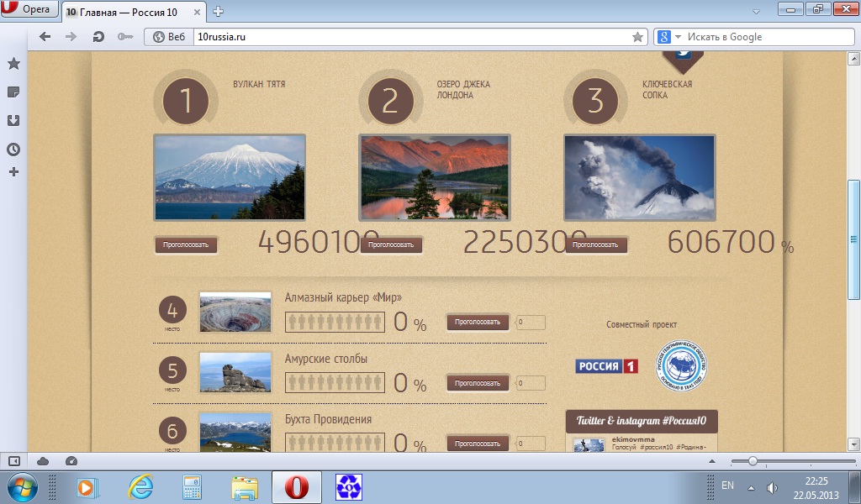Image resolution: width=861 pixels, height=504 pixels.
Task: Open the Notes panel in the sidebar
Action: pyautogui.click(x=13, y=92)
